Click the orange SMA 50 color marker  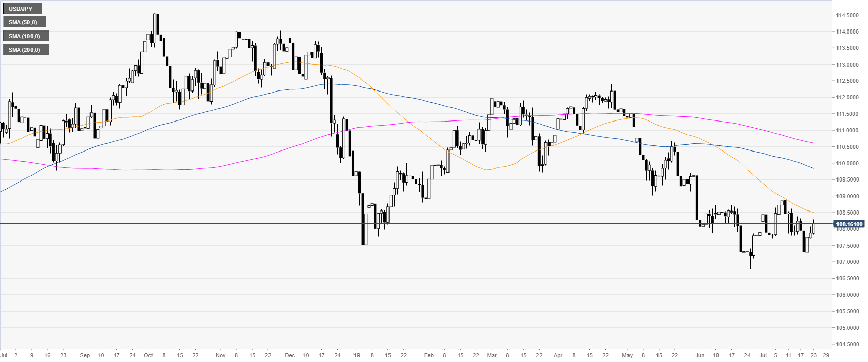(x=3, y=22)
